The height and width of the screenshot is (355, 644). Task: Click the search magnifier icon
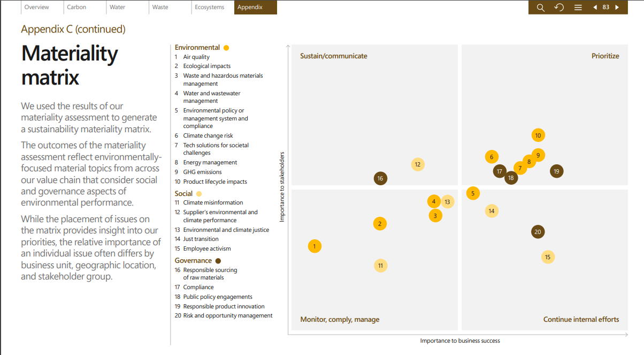click(540, 7)
